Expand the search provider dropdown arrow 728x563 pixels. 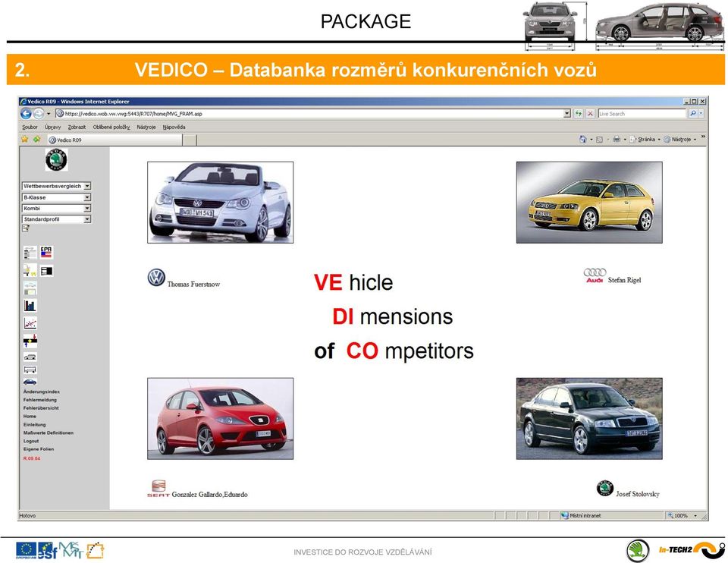[701, 113]
